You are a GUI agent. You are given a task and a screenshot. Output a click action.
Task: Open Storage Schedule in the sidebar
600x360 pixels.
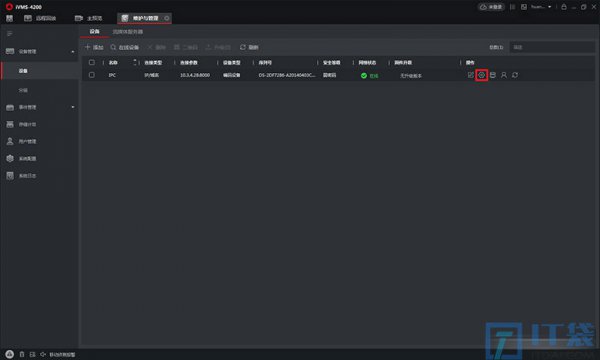click(21, 124)
